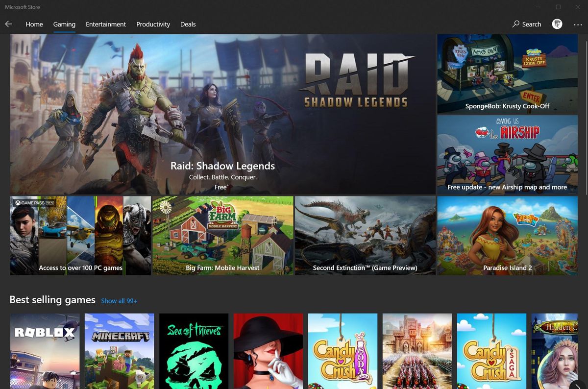Click the Show all 99+ link

point(119,301)
